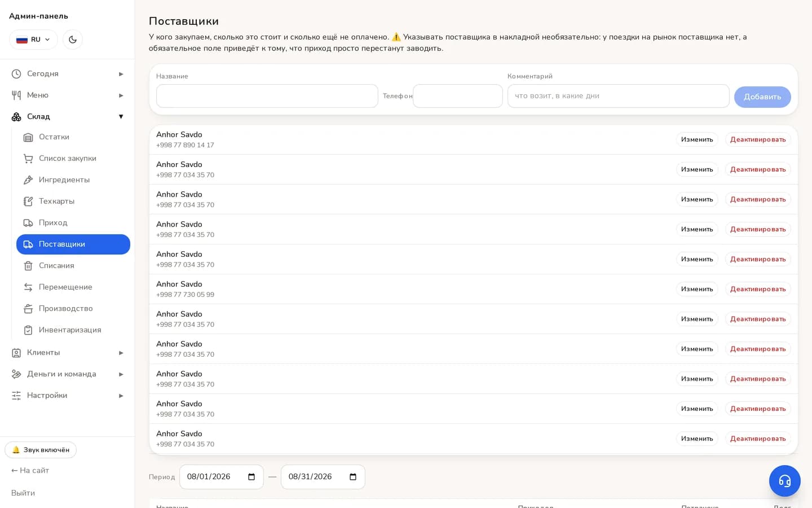The width and height of the screenshot is (812, 508).
Task: Open the Остатки stock page icon
Action: click(x=28, y=137)
